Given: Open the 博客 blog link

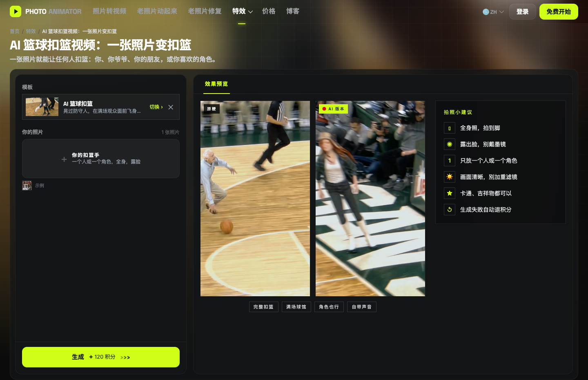Looking at the screenshot, I should (x=293, y=11).
